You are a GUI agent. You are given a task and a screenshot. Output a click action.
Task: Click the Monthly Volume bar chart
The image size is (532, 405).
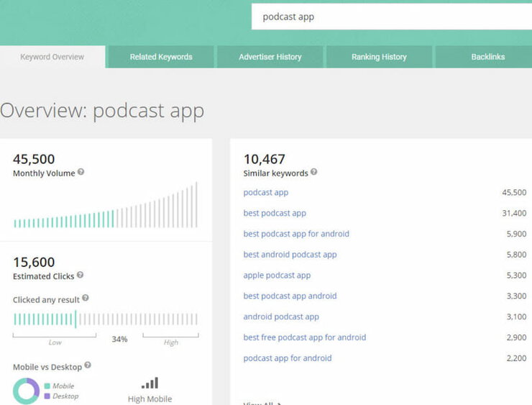106,205
